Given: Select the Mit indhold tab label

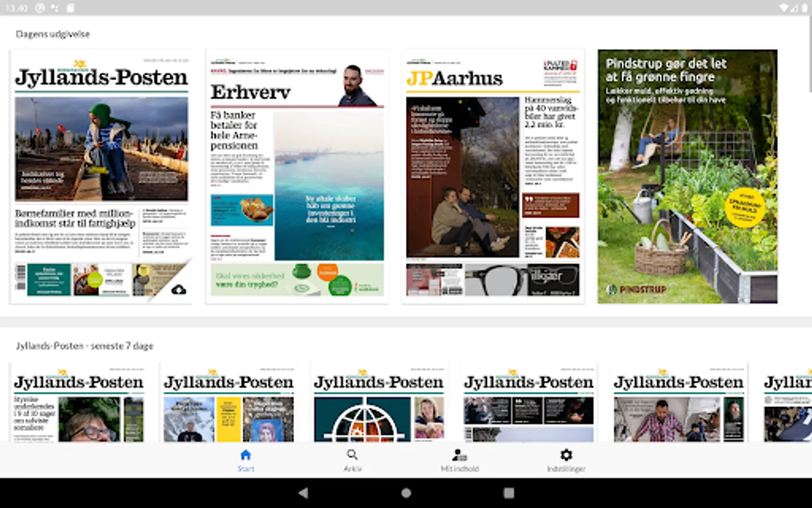Looking at the screenshot, I should (460, 469).
